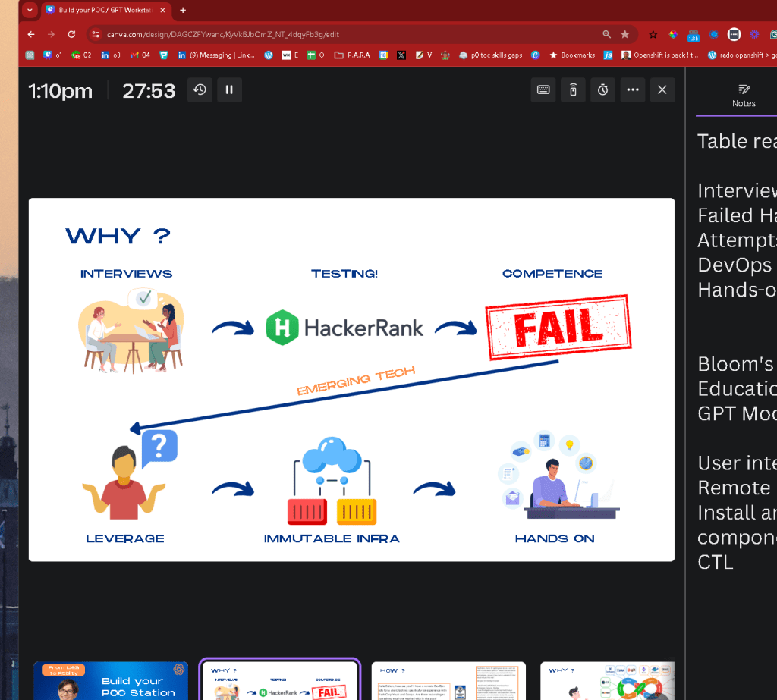
Task: Open the 02 bookmark
Action: [x=81, y=55]
